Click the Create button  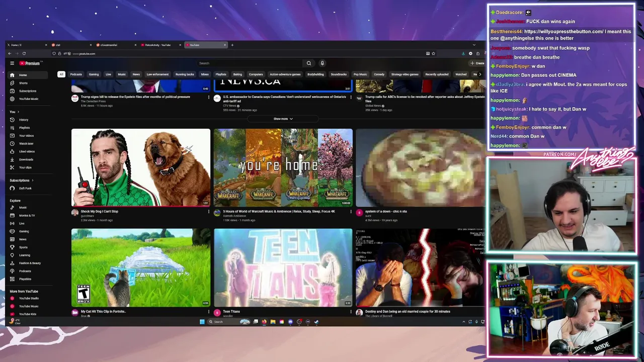(x=477, y=63)
